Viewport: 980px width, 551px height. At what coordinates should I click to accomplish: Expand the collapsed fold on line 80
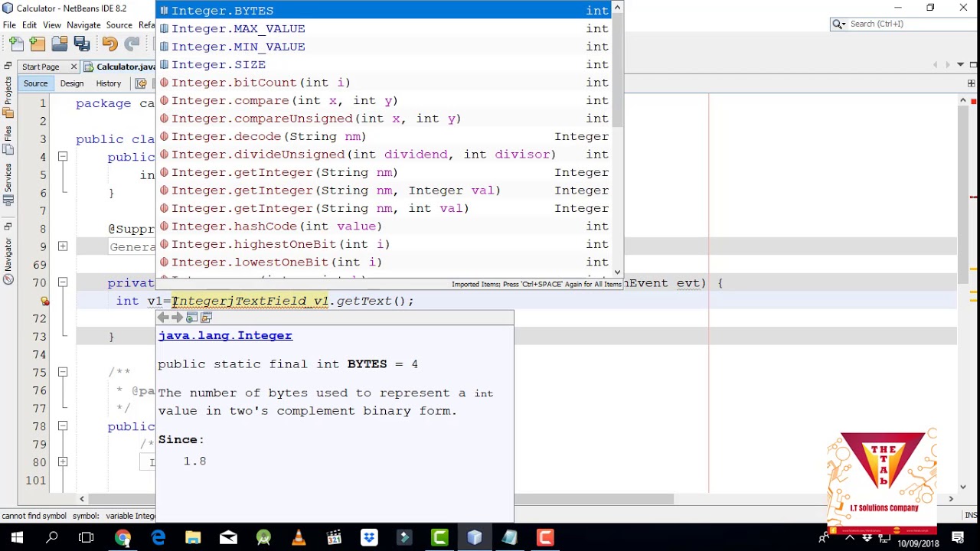(x=63, y=462)
